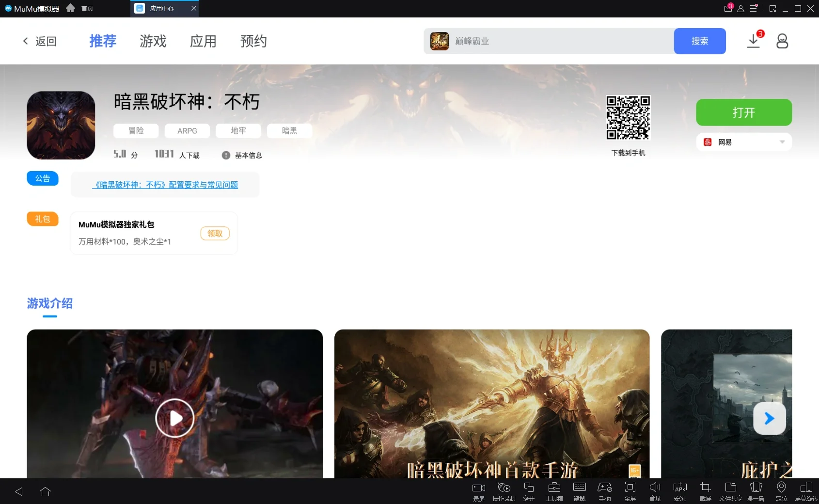This screenshot has height=504, width=819.
Task: Show next screenshots with the right arrow
Action: [x=770, y=418]
